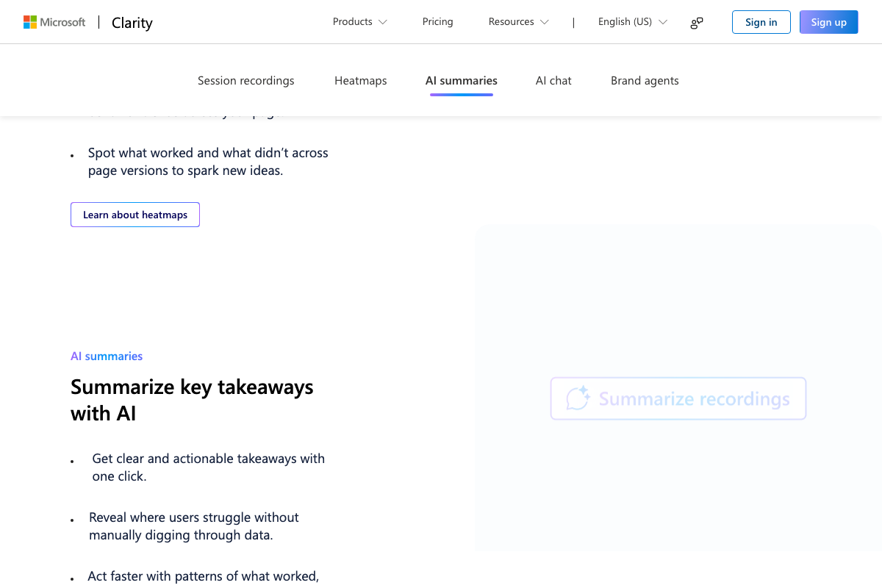Click the English (US) chevron arrow
The image size is (882, 588).
point(663,22)
